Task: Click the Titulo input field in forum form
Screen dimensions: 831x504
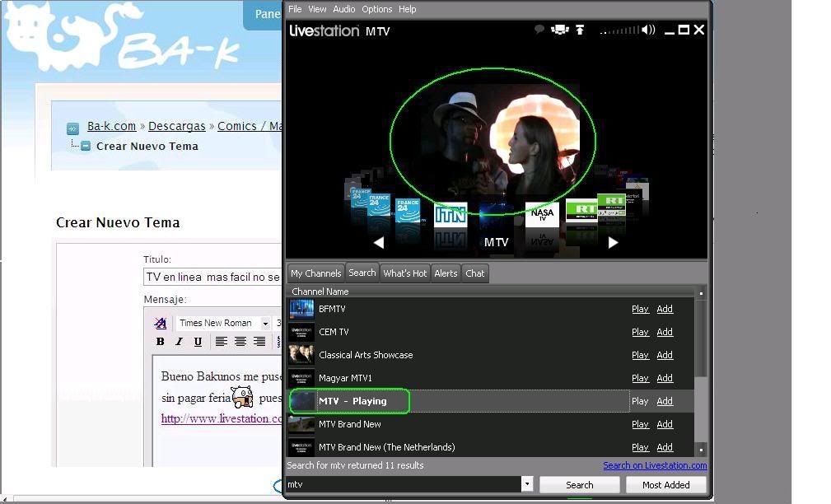Action: click(x=212, y=278)
